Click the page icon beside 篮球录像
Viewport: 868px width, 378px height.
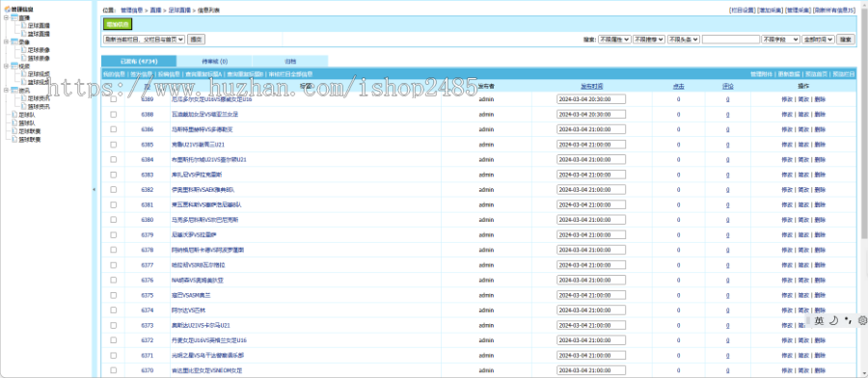point(24,58)
